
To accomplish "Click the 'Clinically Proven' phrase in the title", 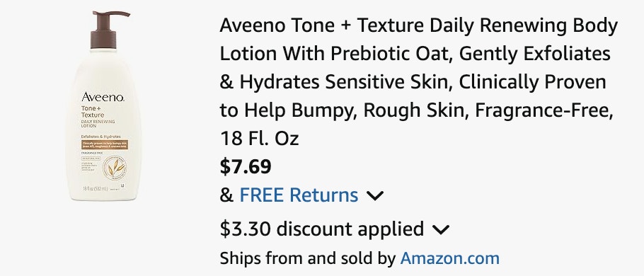I will [x=532, y=81].
